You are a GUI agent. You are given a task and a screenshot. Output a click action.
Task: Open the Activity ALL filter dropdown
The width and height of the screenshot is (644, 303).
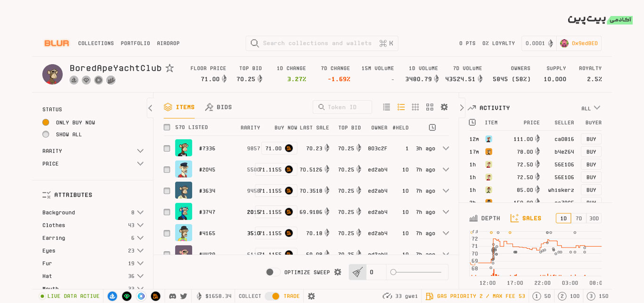click(591, 108)
